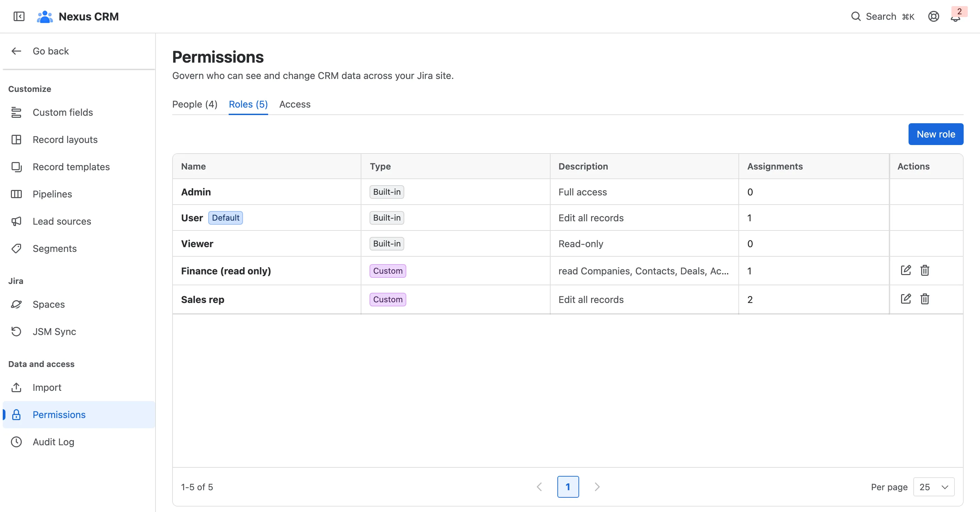This screenshot has height=512, width=980.
Task: Switch to the People (4) tab
Action: coord(195,104)
